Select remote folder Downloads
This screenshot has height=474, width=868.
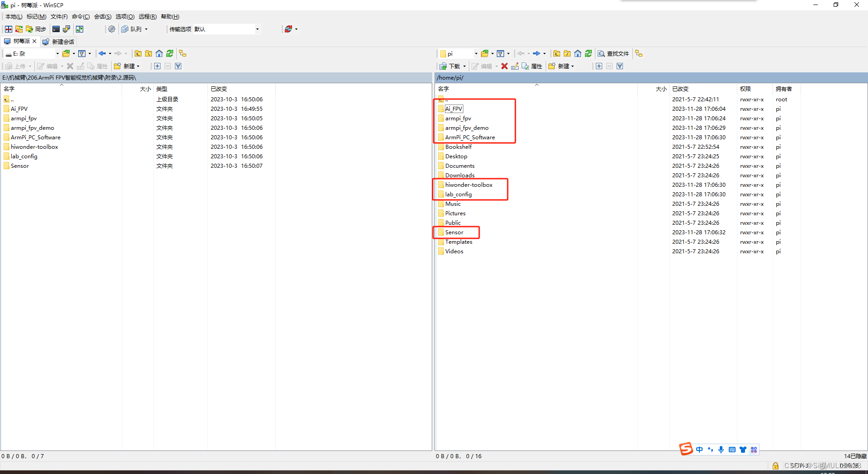pyautogui.click(x=460, y=175)
